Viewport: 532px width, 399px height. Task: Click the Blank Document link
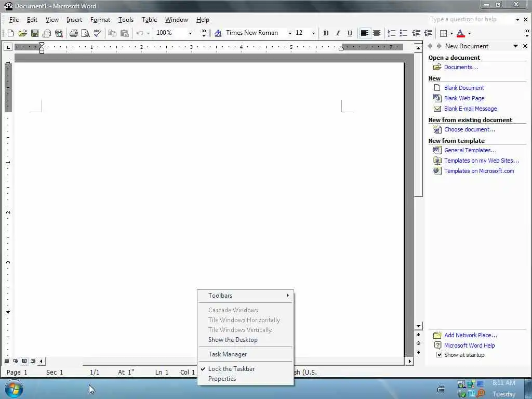464,87
